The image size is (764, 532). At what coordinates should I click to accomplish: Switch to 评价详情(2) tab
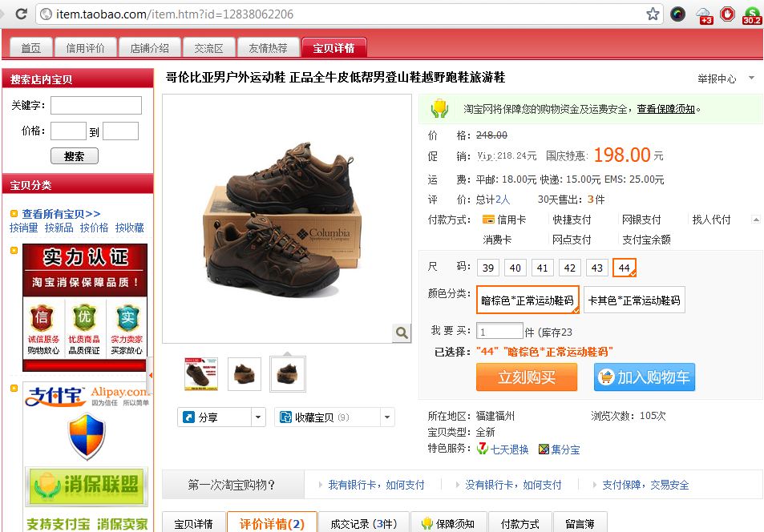(272, 523)
